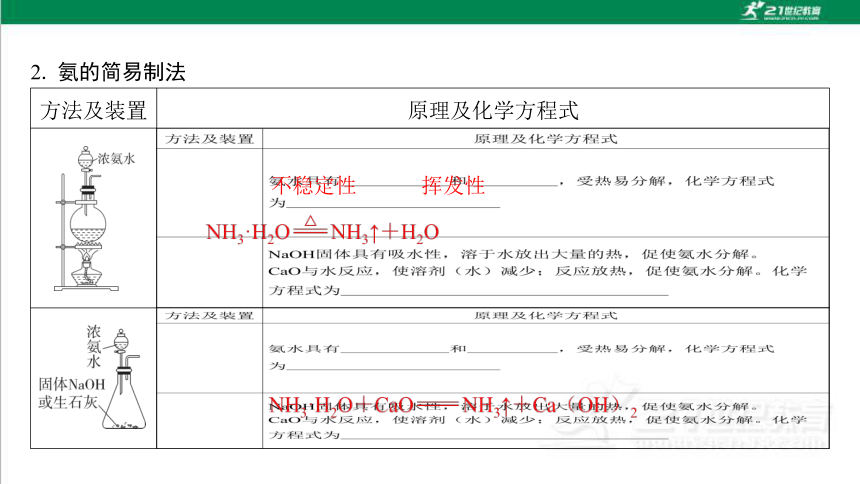Screen dimensions: 860x484
Task: Click the red answer '不稳定性'
Action: click(314, 185)
